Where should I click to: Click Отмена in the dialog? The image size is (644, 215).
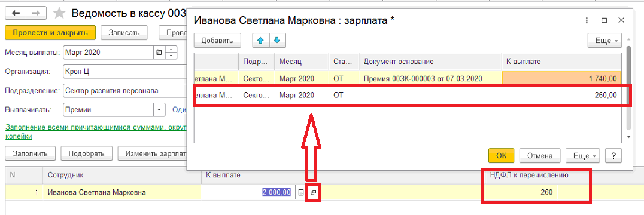pos(540,156)
